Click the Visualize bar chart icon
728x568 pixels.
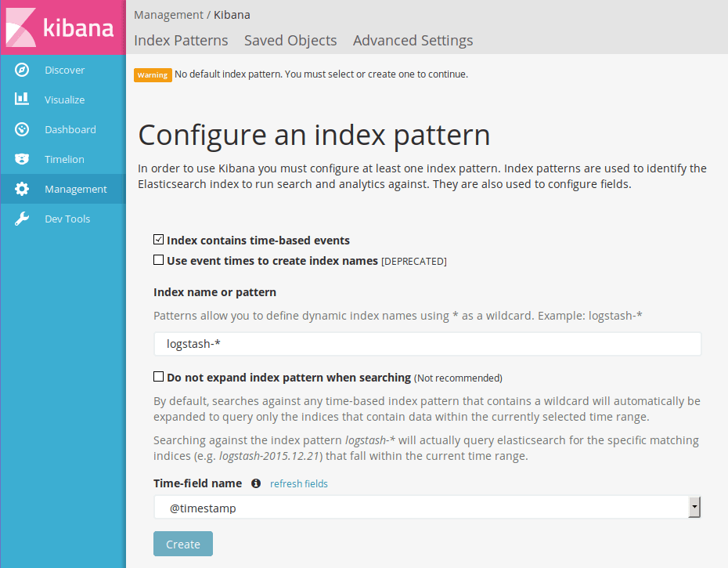pyautogui.click(x=22, y=99)
